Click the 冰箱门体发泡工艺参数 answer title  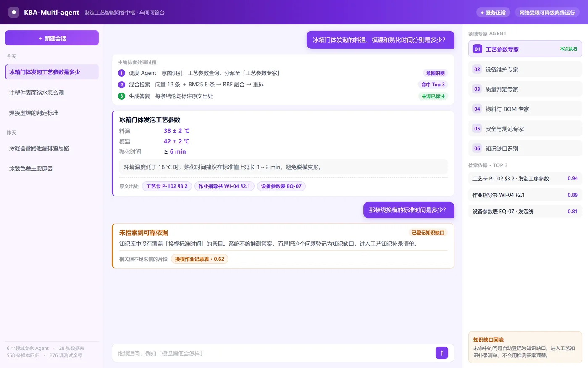(x=150, y=120)
